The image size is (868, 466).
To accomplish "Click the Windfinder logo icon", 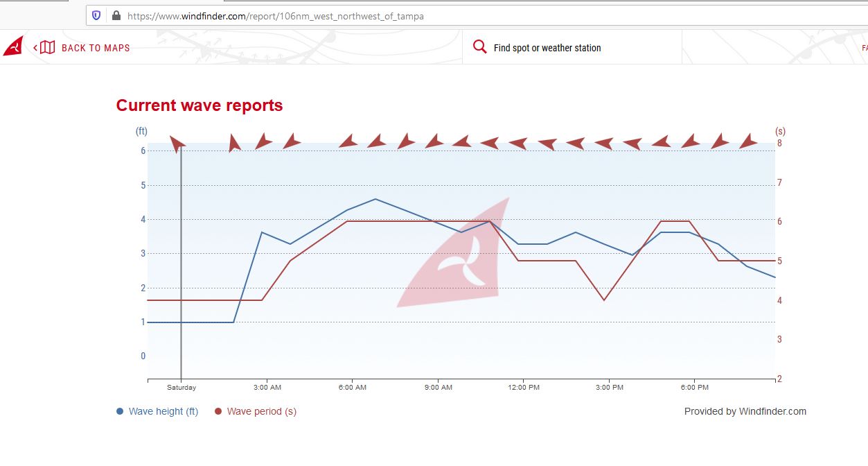I will coord(13,46).
